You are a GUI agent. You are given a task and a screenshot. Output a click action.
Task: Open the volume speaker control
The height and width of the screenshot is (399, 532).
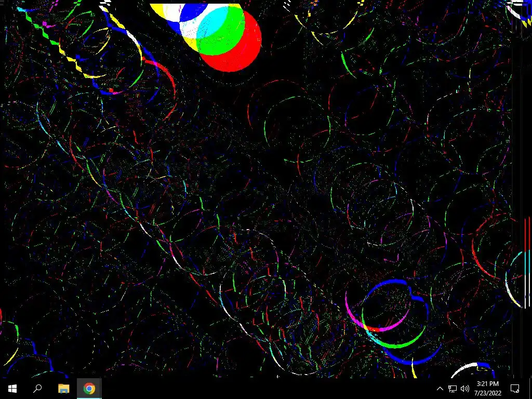pyautogui.click(x=465, y=389)
